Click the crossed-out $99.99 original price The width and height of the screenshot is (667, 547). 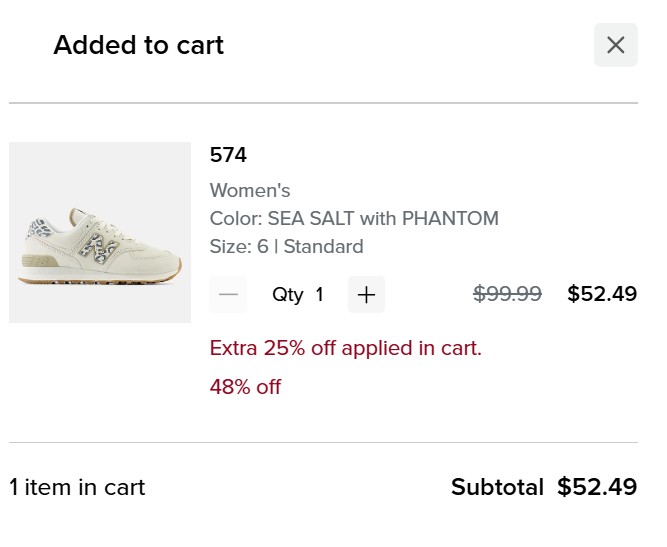(x=507, y=293)
